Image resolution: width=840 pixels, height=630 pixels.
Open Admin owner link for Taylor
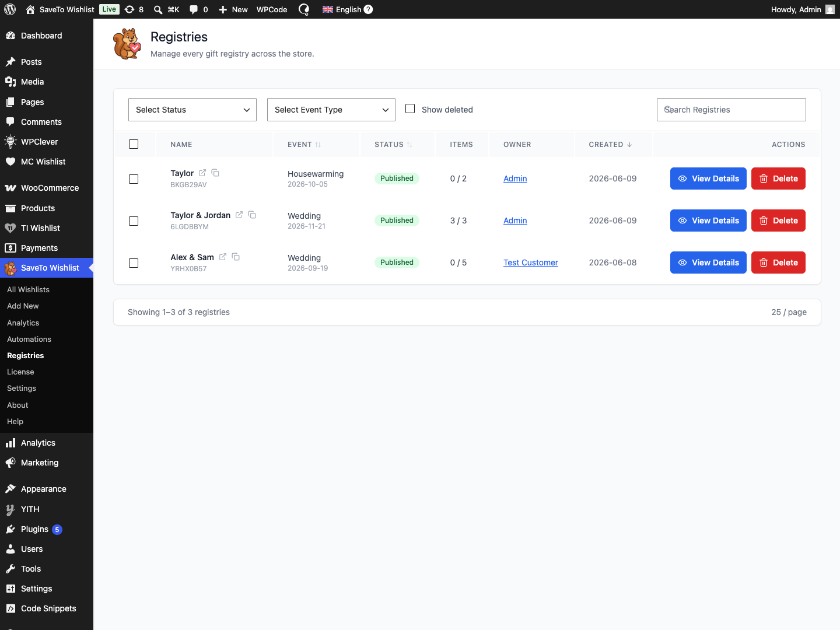point(515,178)
